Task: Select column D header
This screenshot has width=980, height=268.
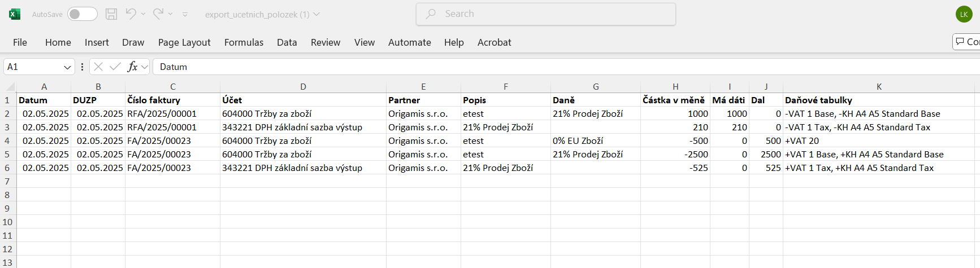Action: pos(303,86)
